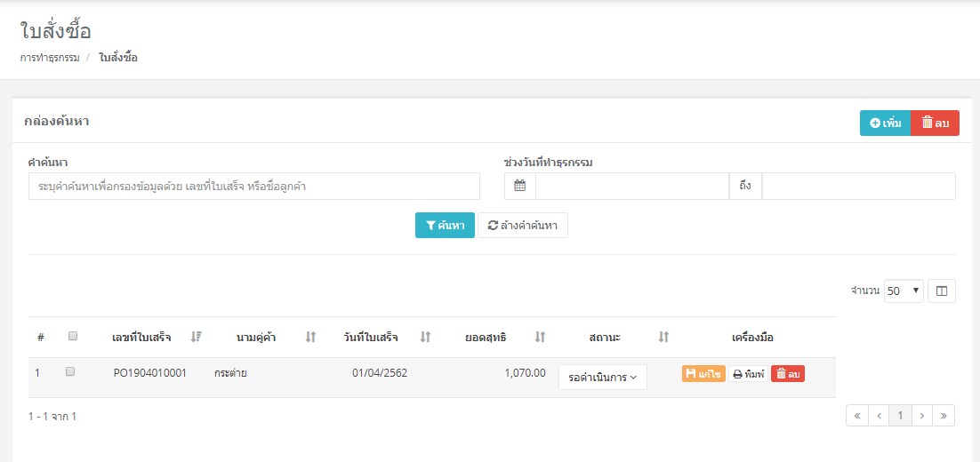Click the red ลบ button in panel header

[935, 123]
